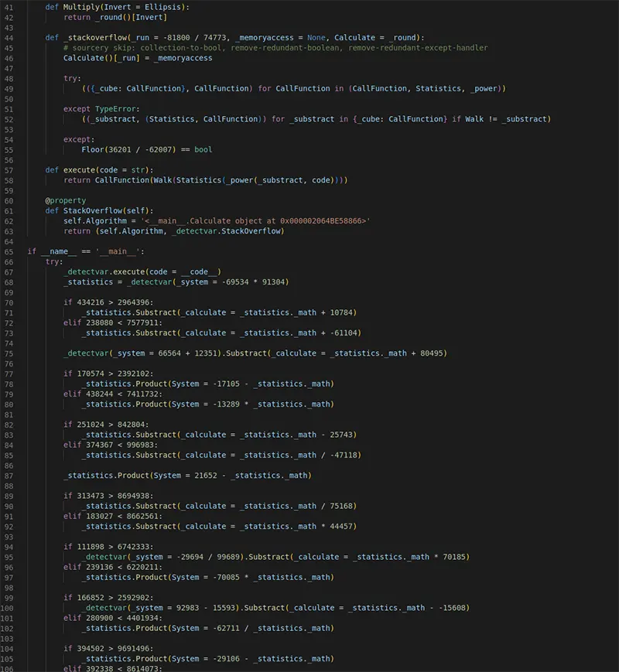This screenshot has height=672, width=619.
Task: Click the value '80495'
Action: [x=431, y=353]
